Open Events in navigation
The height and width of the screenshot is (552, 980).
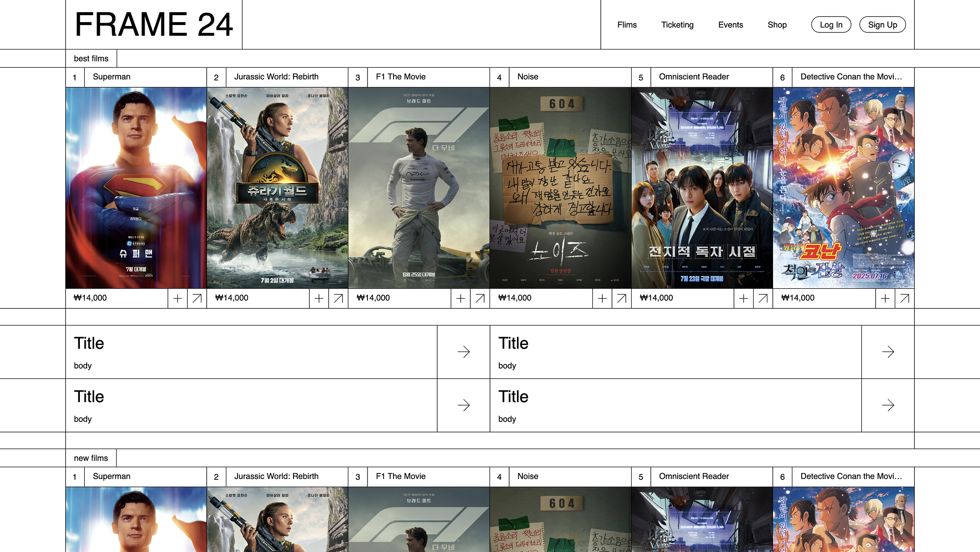pos(731,25)
